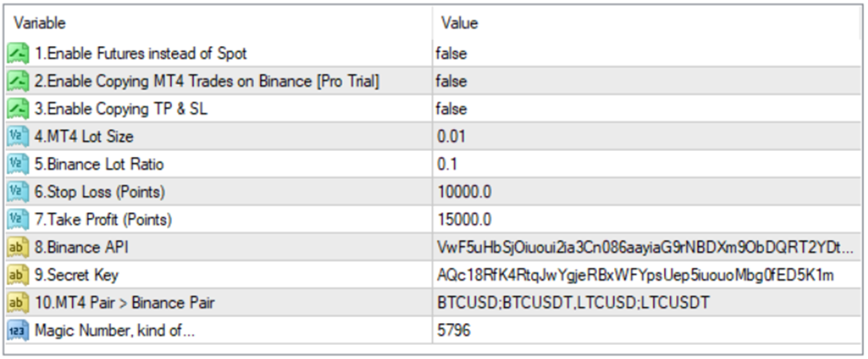Toggle the Enable Futures false value
The image size is (868, 359).
451,54
